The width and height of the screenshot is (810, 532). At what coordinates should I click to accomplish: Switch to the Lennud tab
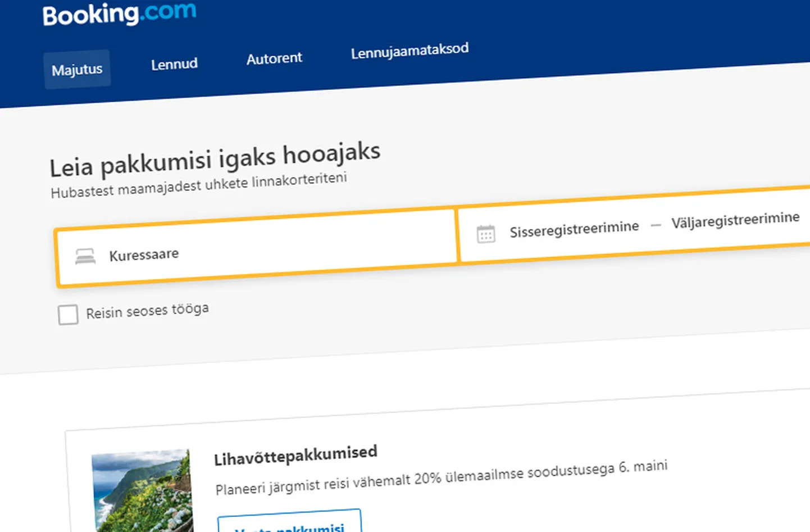click(x=174, y=64)
